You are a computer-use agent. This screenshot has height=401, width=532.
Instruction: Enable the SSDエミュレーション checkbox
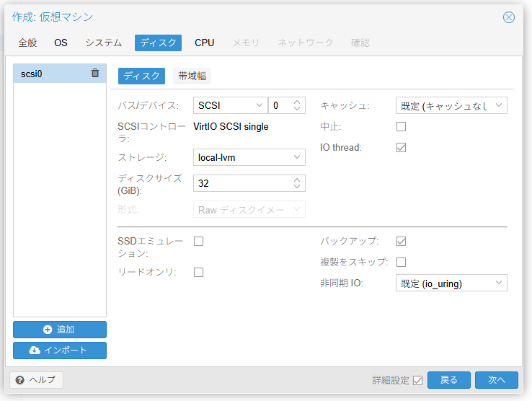(x=199, y=242)
